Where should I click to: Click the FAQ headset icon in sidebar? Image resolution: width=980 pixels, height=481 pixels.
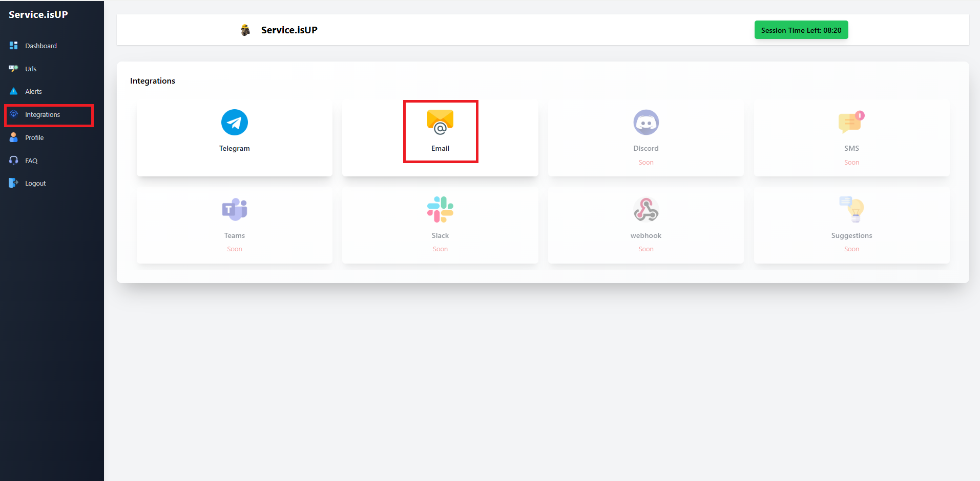pyautogui.click(x=14, y=161)
